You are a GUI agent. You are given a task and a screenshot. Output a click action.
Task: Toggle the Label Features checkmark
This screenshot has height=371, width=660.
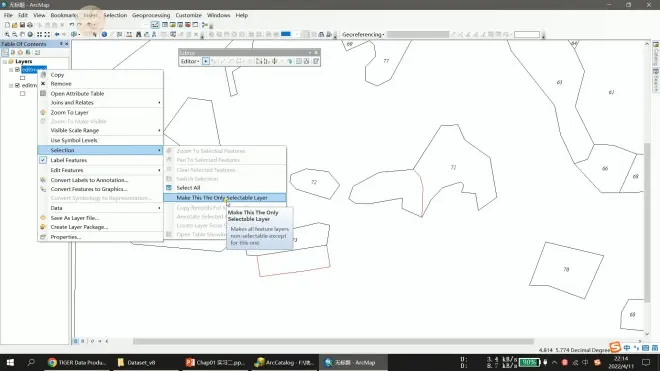point(43,160)
